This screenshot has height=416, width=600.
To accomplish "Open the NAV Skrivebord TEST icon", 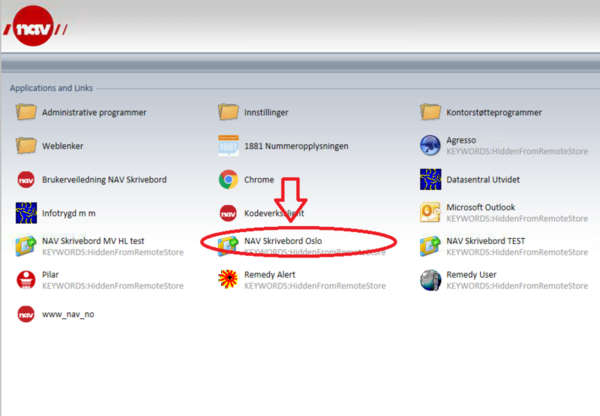I will click(x=430, y=246).
